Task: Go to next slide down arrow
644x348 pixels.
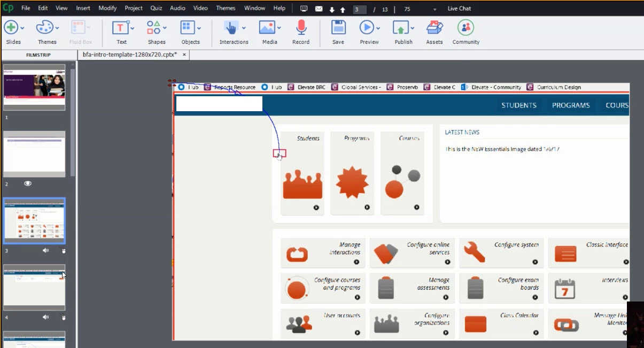Action: pos(332,10)
